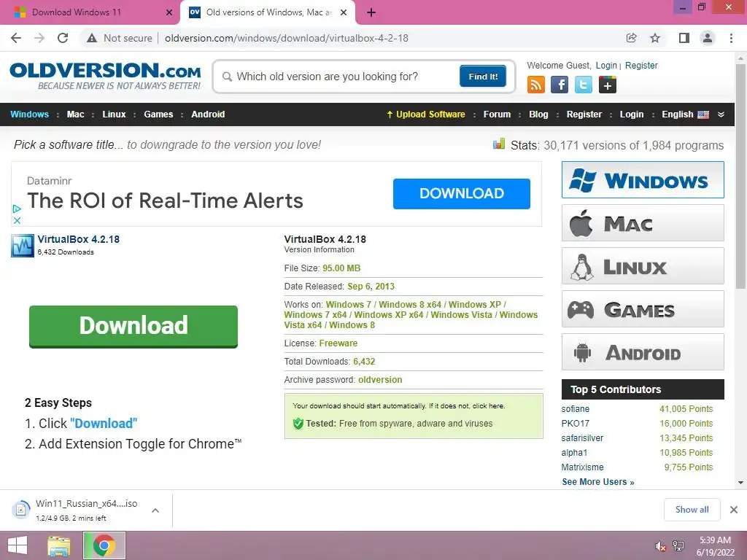Viewport: 747px width, 560px height.
Task: Click the share page icon in the address bar
Action: click(632, 38)
